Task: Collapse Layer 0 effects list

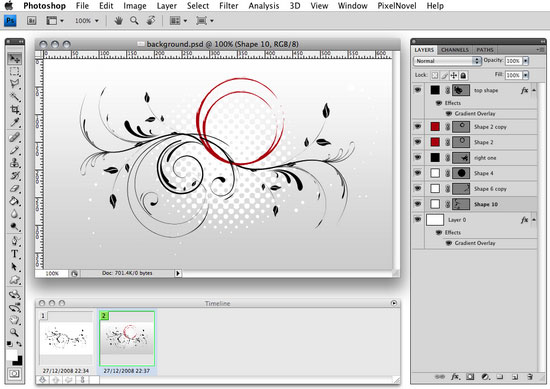Action: pos(534,220)
